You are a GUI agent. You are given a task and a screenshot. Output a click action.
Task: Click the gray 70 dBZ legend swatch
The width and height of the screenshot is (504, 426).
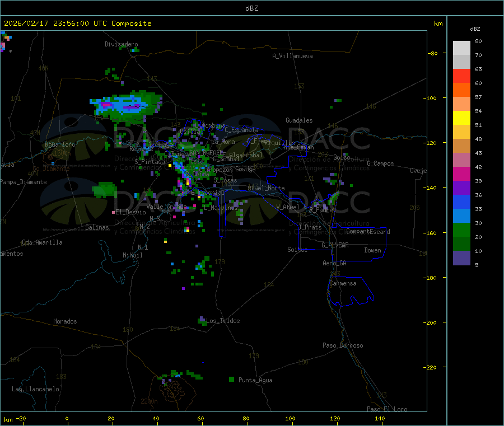461,62
